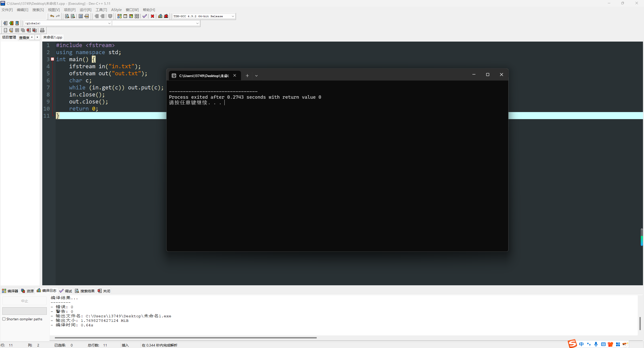Open the 运行[R] menu
The height and width of the screenshot is (348, 644).
(85, 10)
